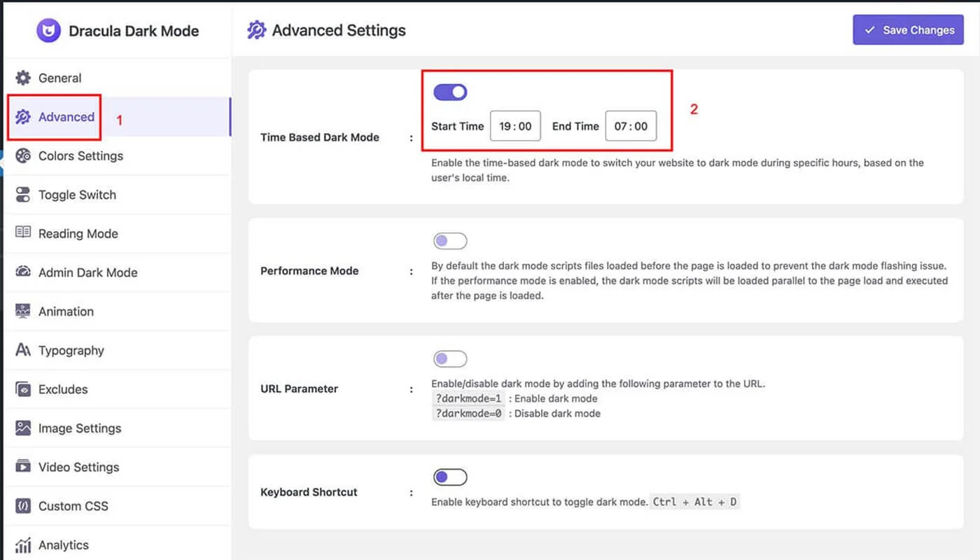Image resolution: width=980 pixels, height=560 pixels.
Task: Edit the End Time field
Action: coord(631,127)
